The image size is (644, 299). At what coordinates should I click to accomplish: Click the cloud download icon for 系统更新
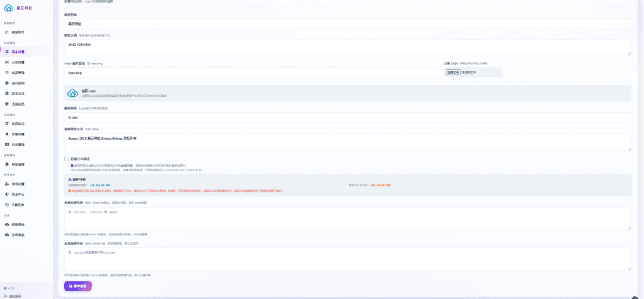[7, 235]
